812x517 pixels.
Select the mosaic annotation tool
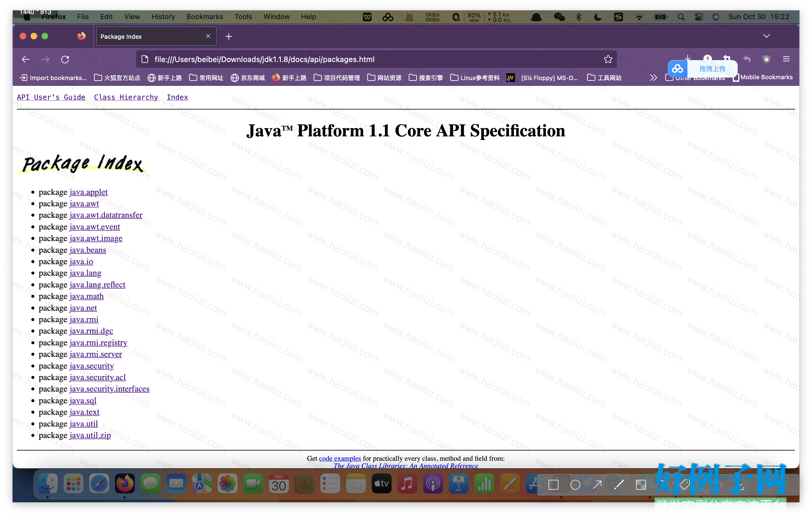click(641, 485)
